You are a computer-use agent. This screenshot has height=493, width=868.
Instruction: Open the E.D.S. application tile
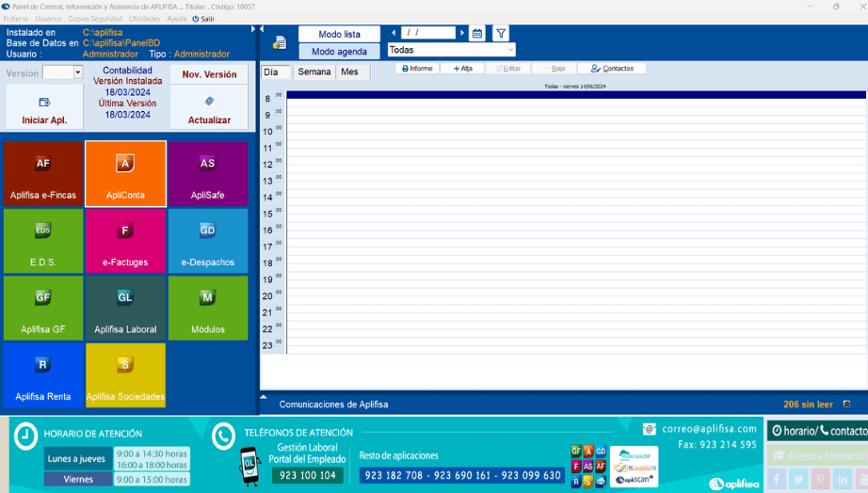click(43, 241)
